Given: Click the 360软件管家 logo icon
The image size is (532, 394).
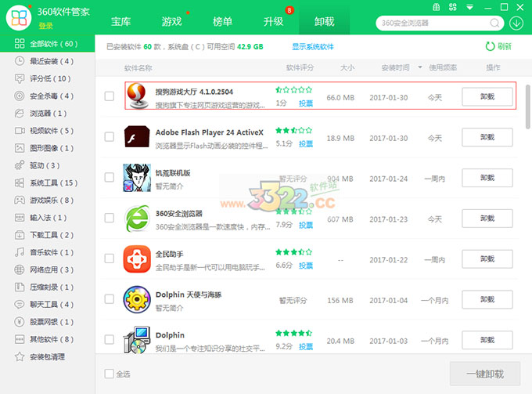Looking at the screenshot, I should click(19, 18).
